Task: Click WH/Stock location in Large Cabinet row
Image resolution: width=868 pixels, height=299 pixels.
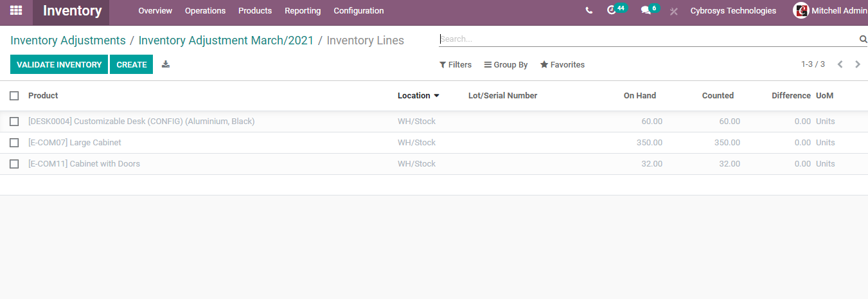Action: pos(416,143)
